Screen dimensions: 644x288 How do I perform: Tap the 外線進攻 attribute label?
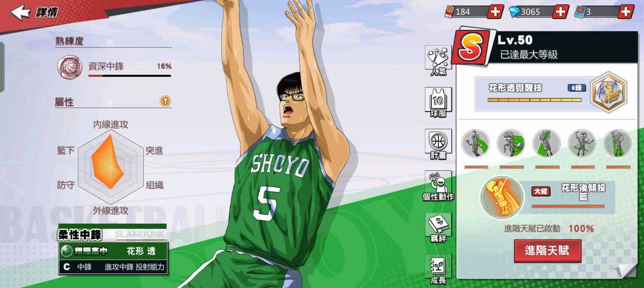pos(110,210)
